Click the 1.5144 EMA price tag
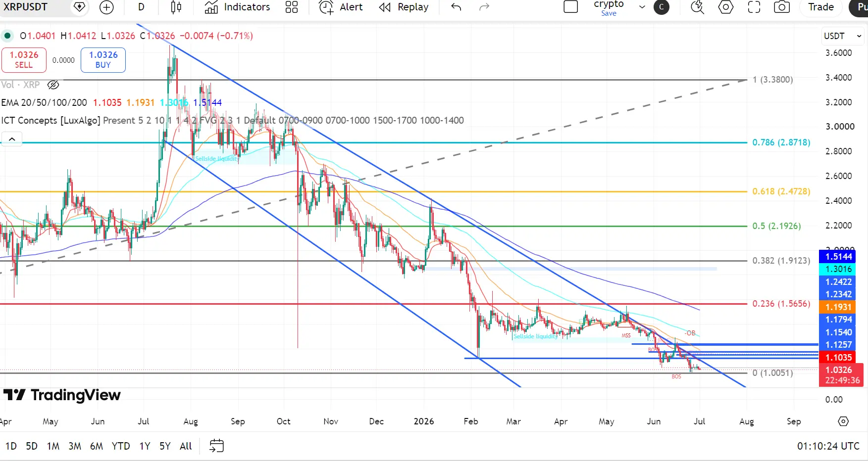 [x=838, y=256]
